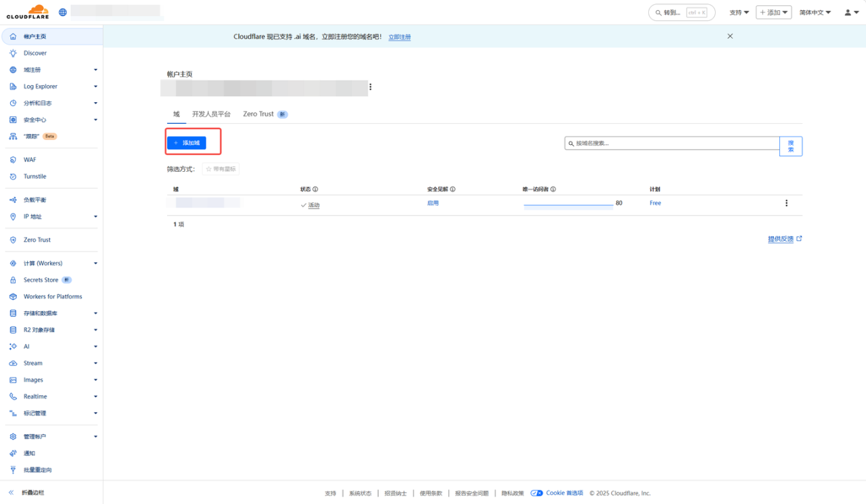Click the 域注册 globe sidebar icon
Image resolution: width=866 pixels, height=504 pixels.
click(13, 70)
